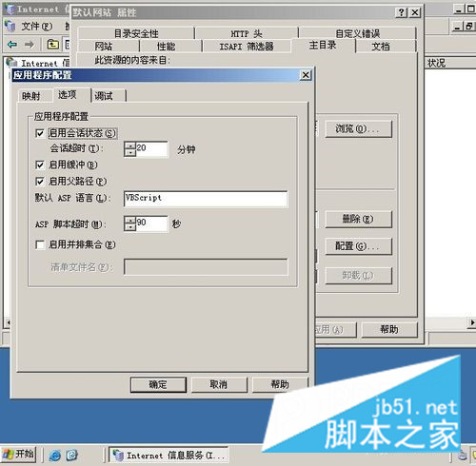Decrease ASP script timeout spinner down arrow
The image size is (476, 466).
(x=130, y=227)
